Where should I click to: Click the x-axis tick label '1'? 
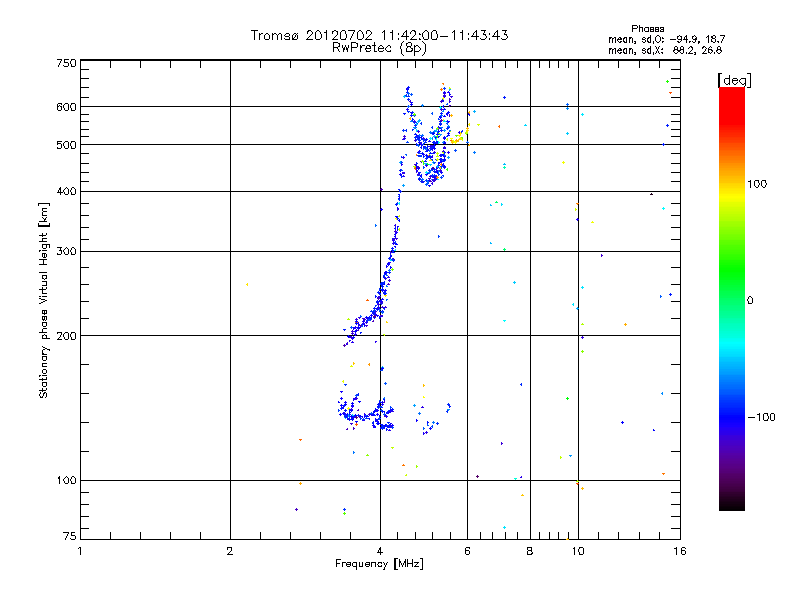[x=80, y=551]
